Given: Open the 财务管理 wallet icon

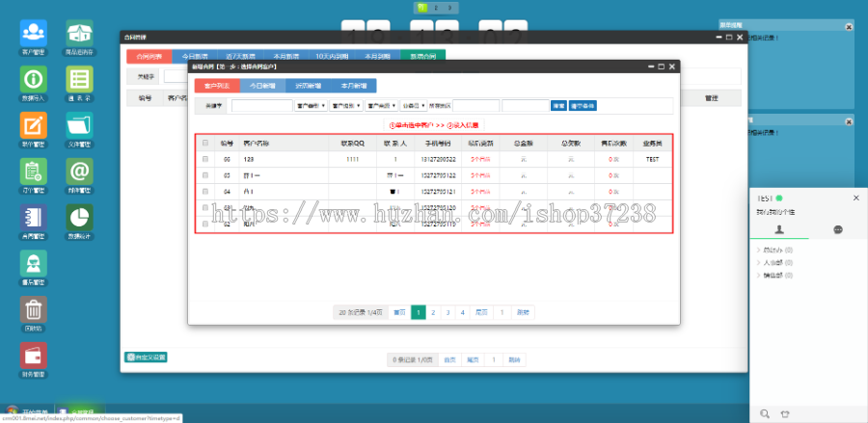Looking at the screenshot, I should tap(33, 357).
